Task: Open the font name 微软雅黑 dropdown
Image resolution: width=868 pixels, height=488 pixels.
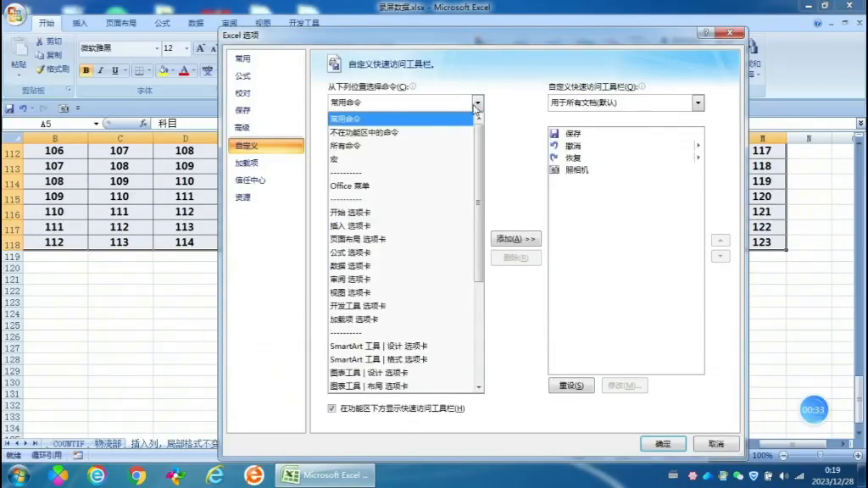Action: [x=157, y=48]
